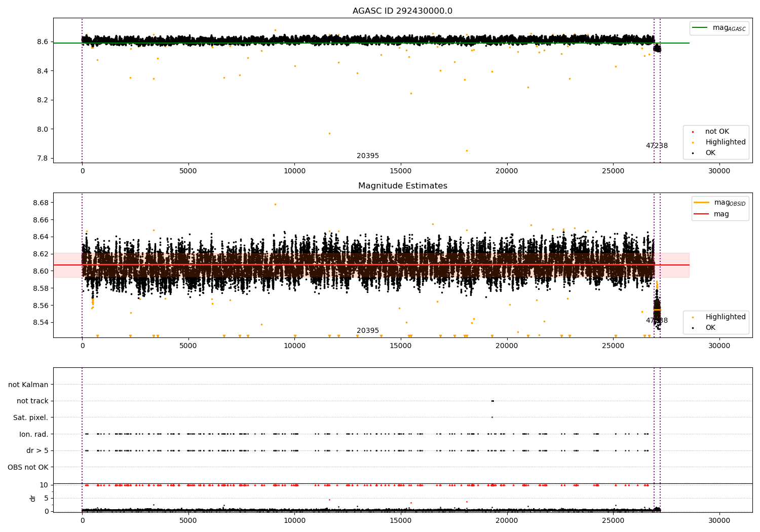Click the 'not track' row label
Viewport: 760px width, 532px height.
(32, 401)
